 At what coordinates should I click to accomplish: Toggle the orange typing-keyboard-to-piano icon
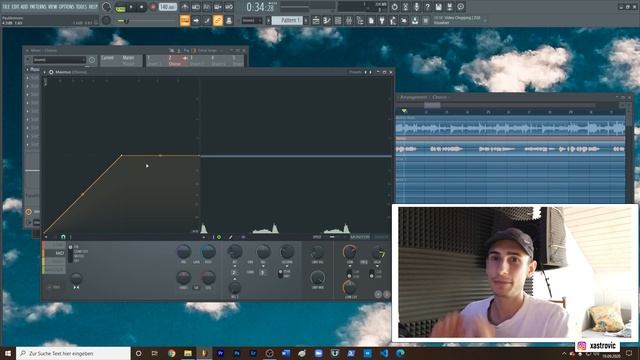point(185,20)
